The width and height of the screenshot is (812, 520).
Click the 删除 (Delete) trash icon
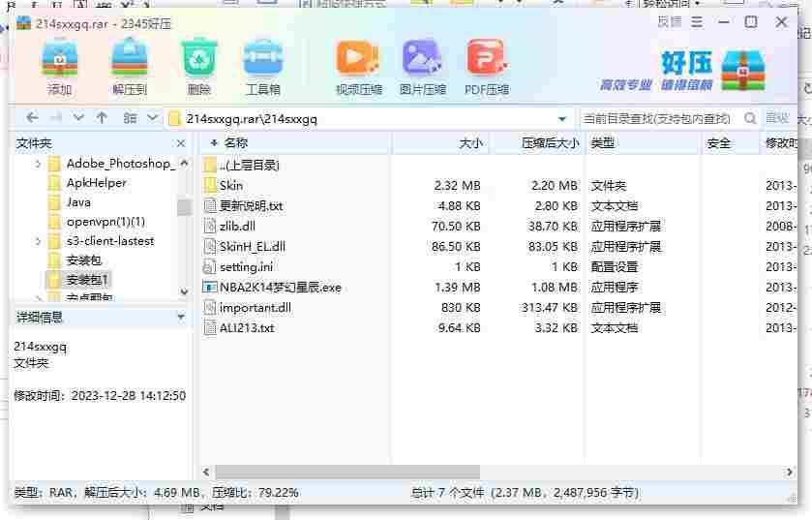198,68
